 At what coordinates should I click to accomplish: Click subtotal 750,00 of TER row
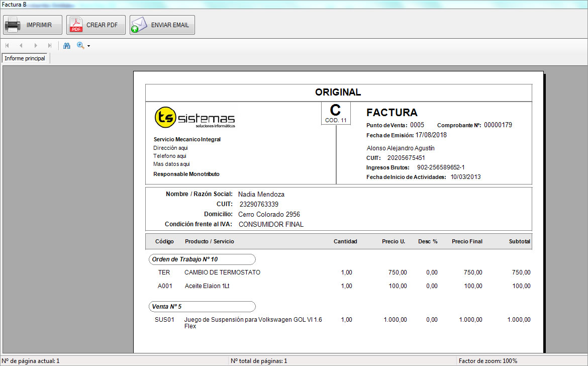tap(521, 272)
